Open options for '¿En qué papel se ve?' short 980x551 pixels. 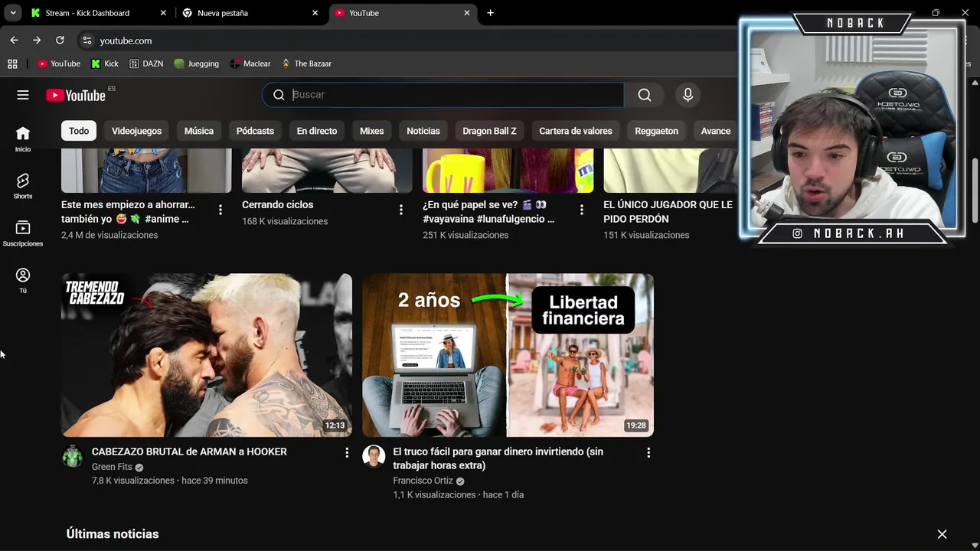(x=581, y=210)
